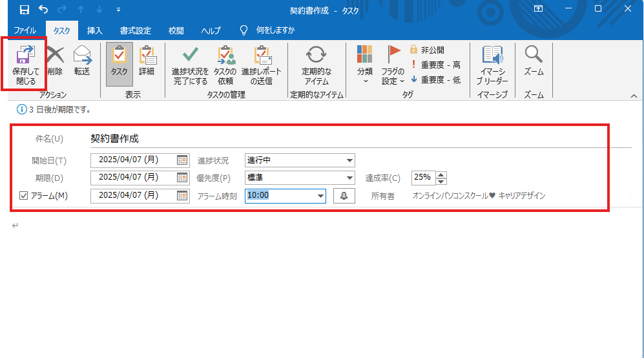The width and height of the screenshot is (644, 358).
Task: Open 定期的なアイテム (Recurrence) settings
Action: (317, 65)
